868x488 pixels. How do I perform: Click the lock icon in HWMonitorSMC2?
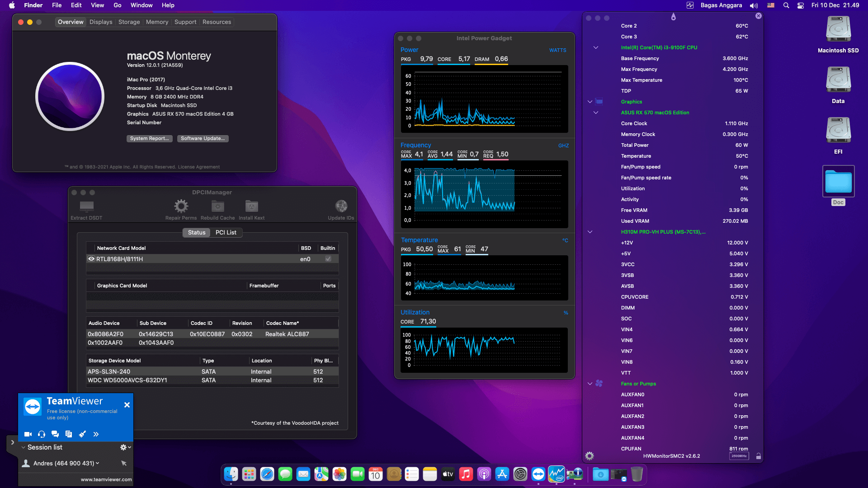[759, 456]
